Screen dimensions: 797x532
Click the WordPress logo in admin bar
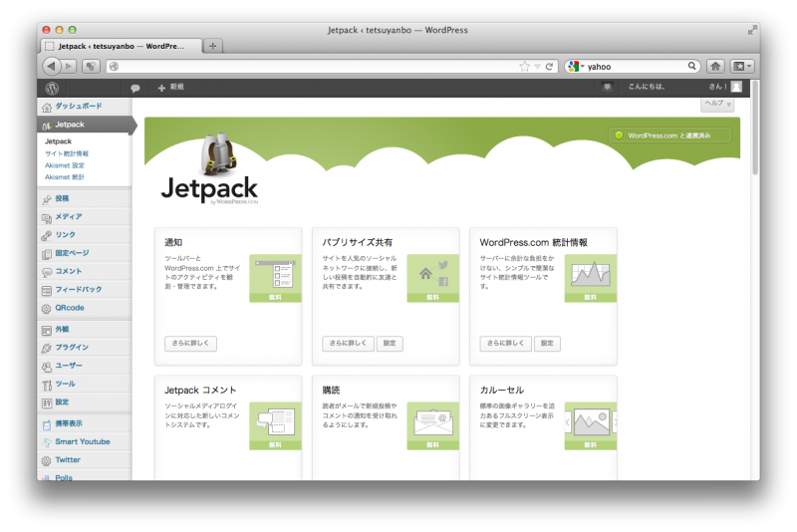[x=52, y=88]
